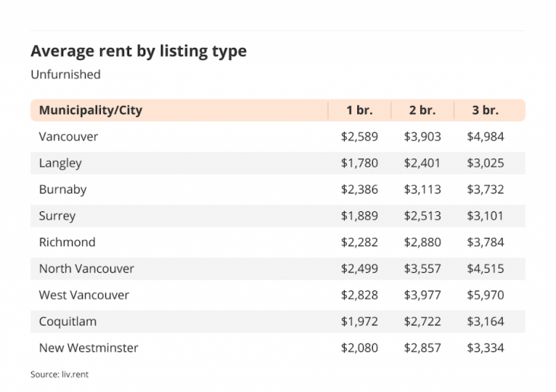Click the Vancouver row label

tap(68, 136)
